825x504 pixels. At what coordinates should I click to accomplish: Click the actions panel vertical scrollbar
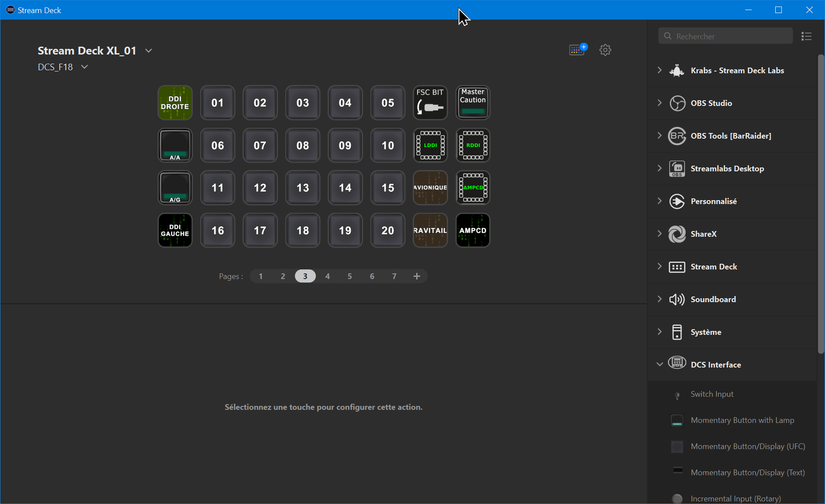pos(821,204)
